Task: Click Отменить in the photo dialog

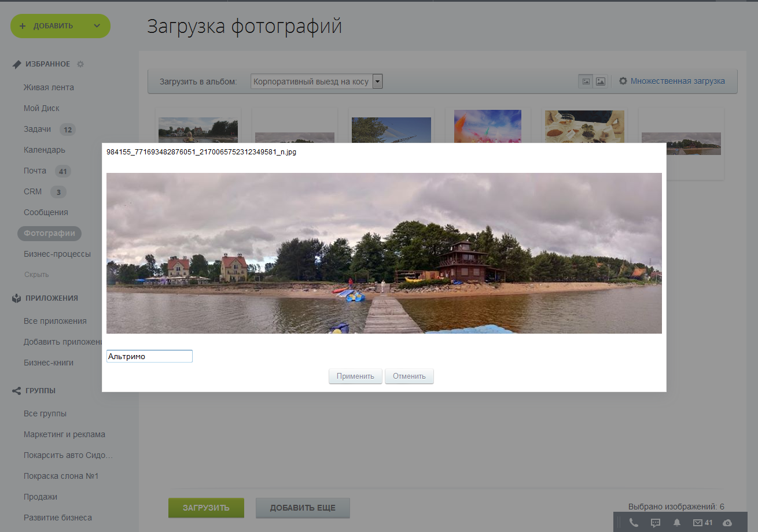Action: 409,376
